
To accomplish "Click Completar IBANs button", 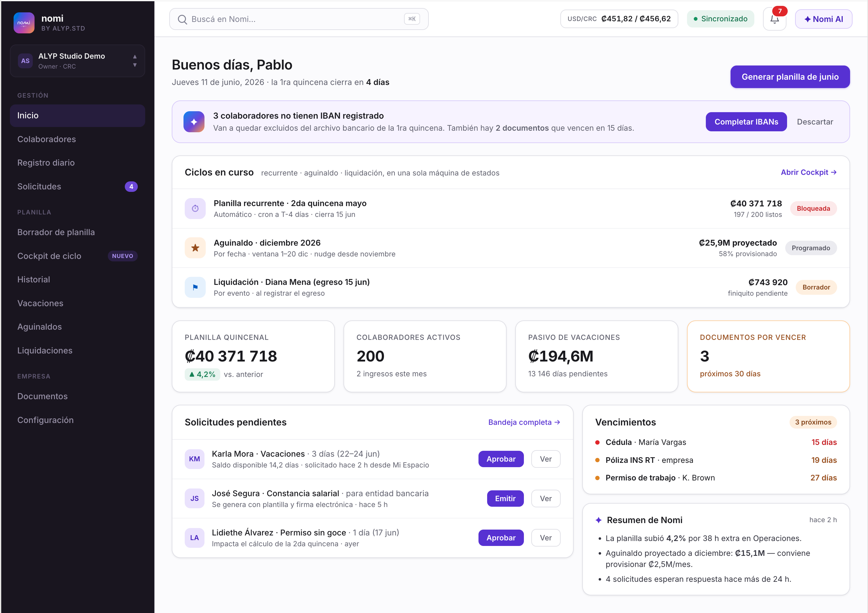I will 746,122.
